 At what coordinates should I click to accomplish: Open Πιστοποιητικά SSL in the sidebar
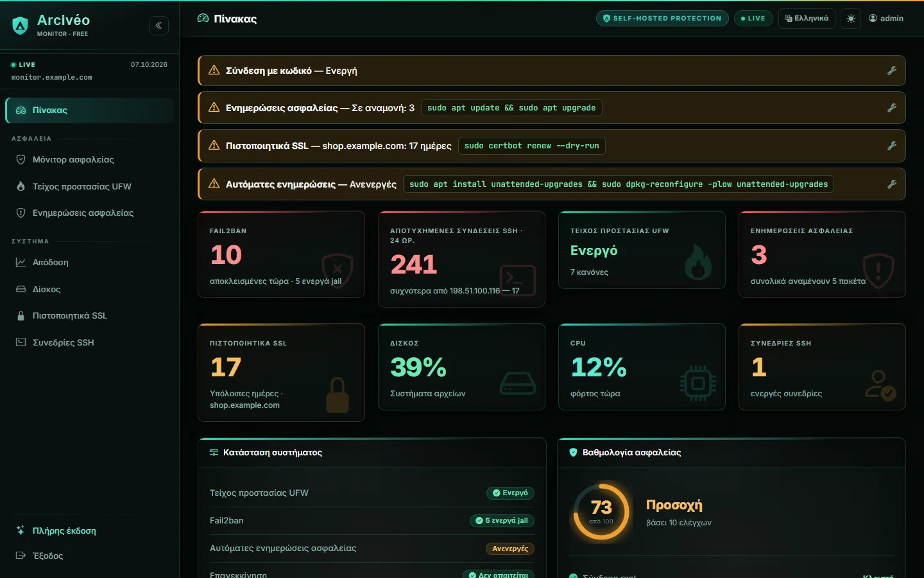pos(90,315)
